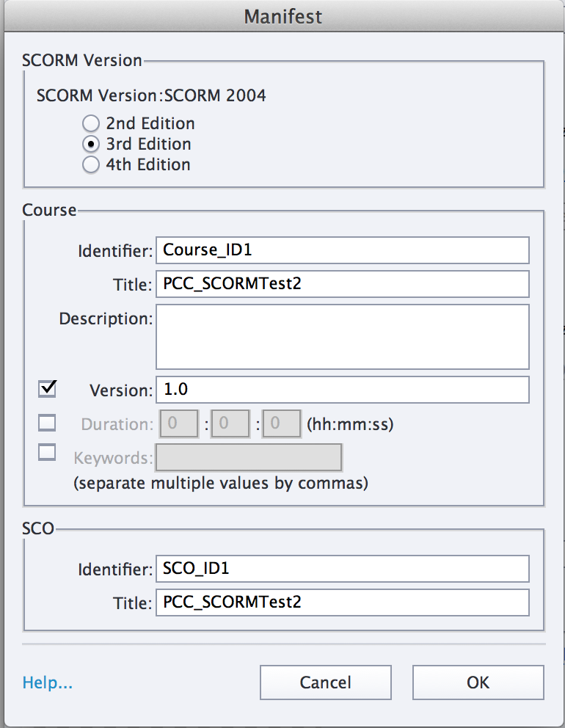Select the 2nd Edition radio button
Screen dimensions: 565x728
[91, 123]
